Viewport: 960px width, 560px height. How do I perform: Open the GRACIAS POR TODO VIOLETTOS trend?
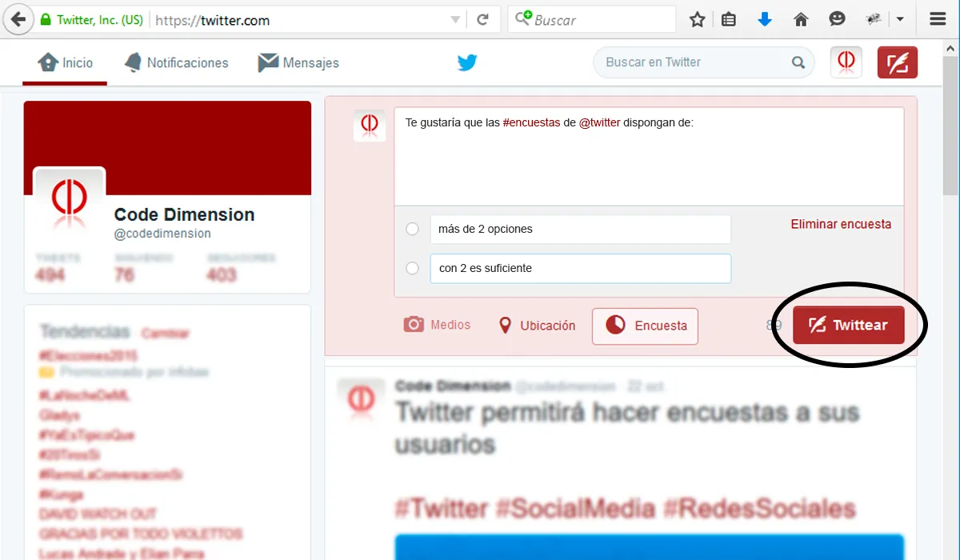[x=141, y=534]
